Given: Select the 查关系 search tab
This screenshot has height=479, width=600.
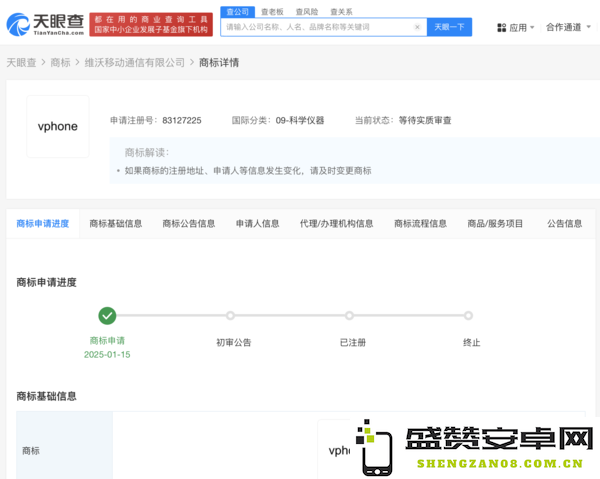Looking at the screenshot, I should [x=341, y=12].
